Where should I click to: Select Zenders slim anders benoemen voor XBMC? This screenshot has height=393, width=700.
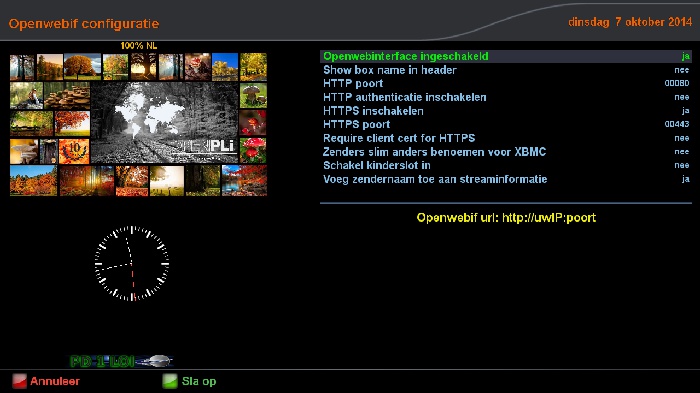pos(506,152)
